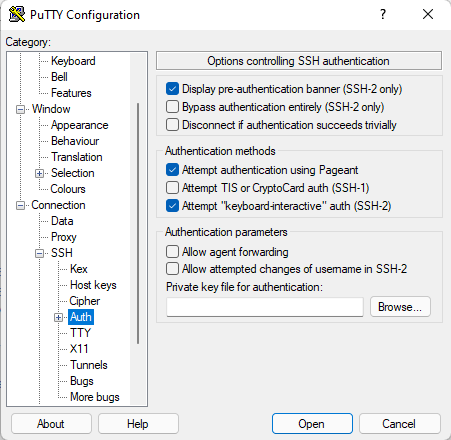Image resolution: width=451 pixels, height=440 pixels.
Task: Collapse the Connection tree branch
Action: click(x=20, y=205)
